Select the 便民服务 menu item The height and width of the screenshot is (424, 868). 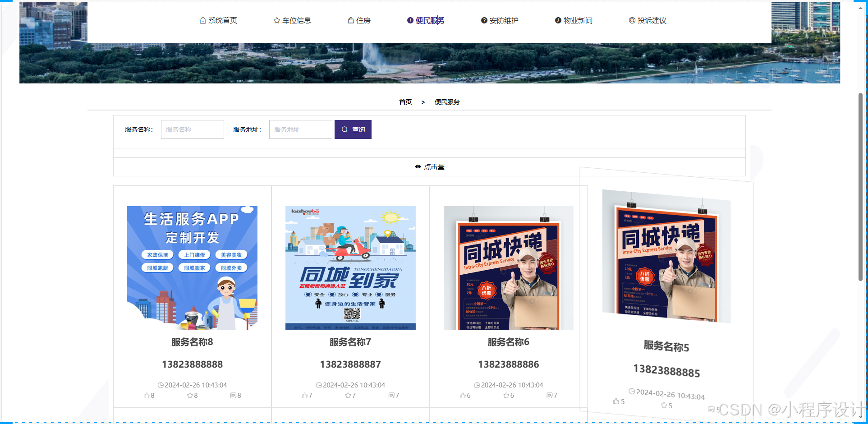coord(426,20)
